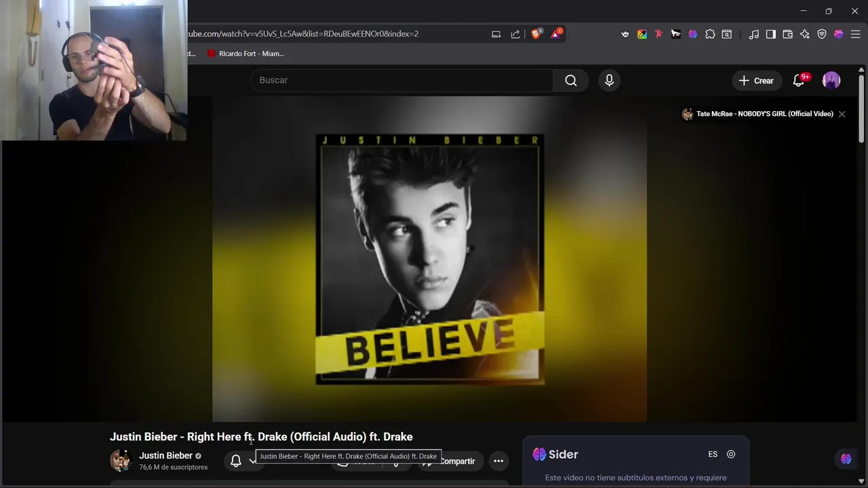The width and height of the screenshot is (868, 488).
Task: Click the Sider settings gear icon
Action: click(731, 454)
